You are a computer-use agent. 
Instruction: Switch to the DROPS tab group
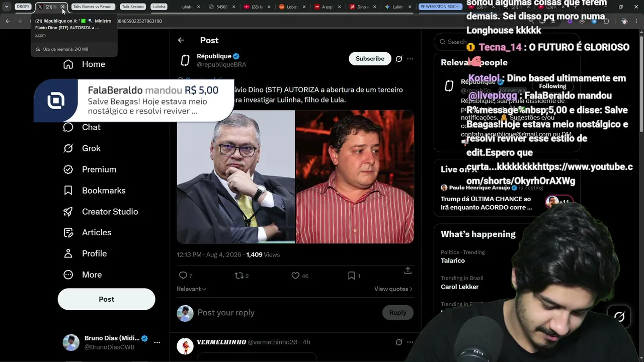point(23,7)
